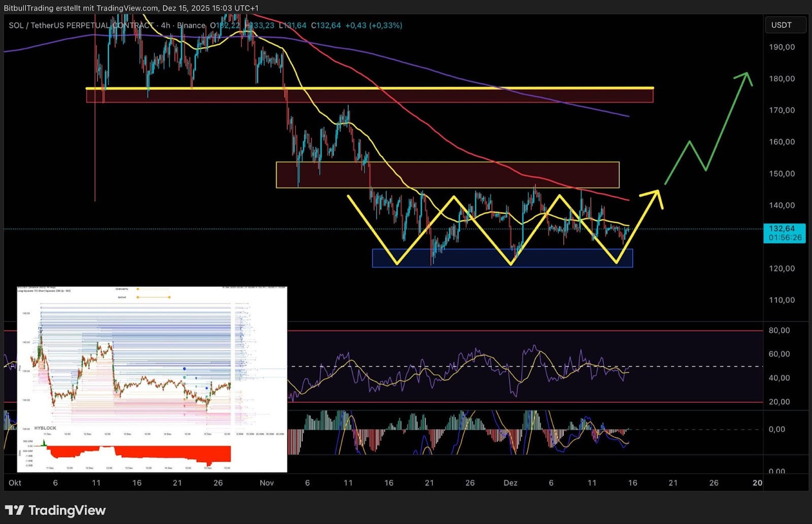
Task: Select the middle red resistance zone near 150
Action: tap(447, 175)
